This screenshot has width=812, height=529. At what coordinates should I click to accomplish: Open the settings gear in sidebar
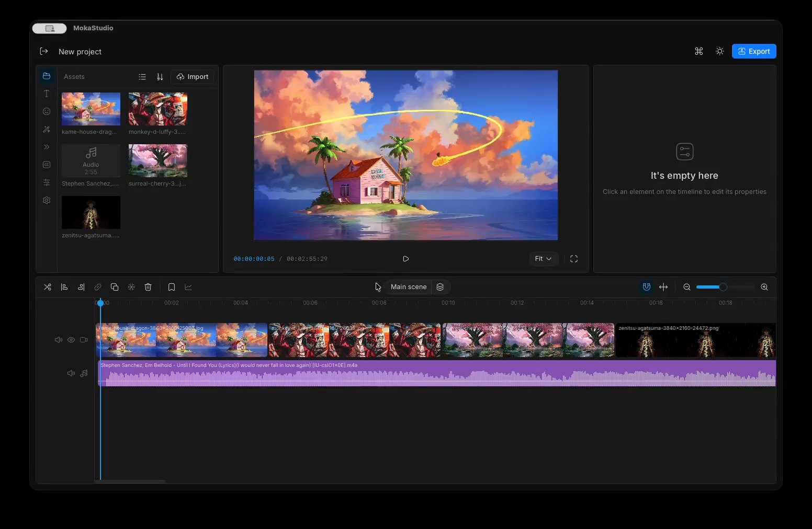pyautogui.click(x=47, y=200)
